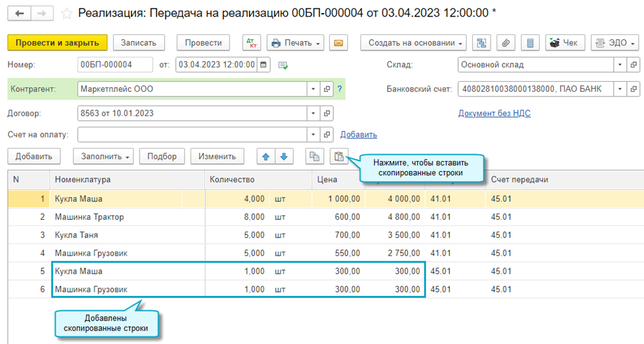Open calendar picker for document date
Image resolution: width=644 pixels, height=344 pixels.
[264, 65]
